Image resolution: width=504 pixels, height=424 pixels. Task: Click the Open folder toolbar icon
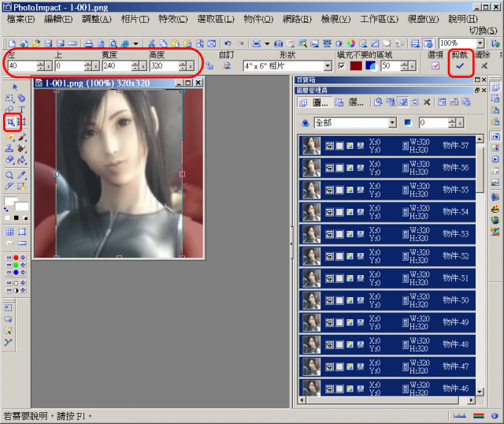pyautogui.click(x=36, y=43)
